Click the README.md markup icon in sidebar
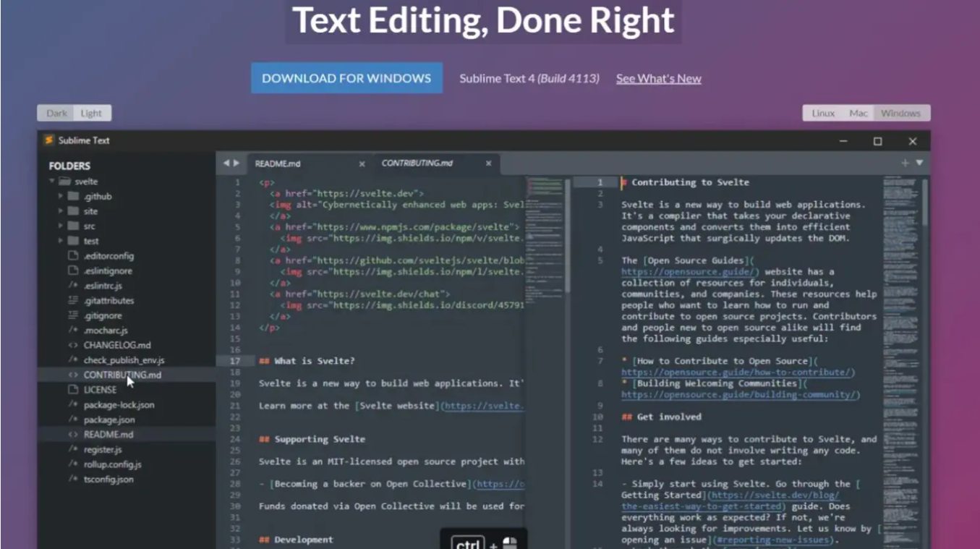This screenshot has height=549, width=980. [72, 435]
